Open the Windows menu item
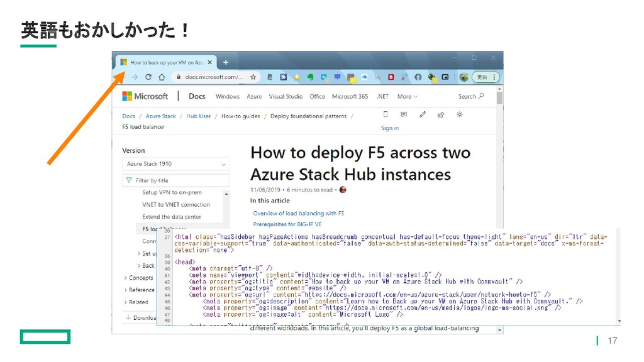 pos(228,96)
